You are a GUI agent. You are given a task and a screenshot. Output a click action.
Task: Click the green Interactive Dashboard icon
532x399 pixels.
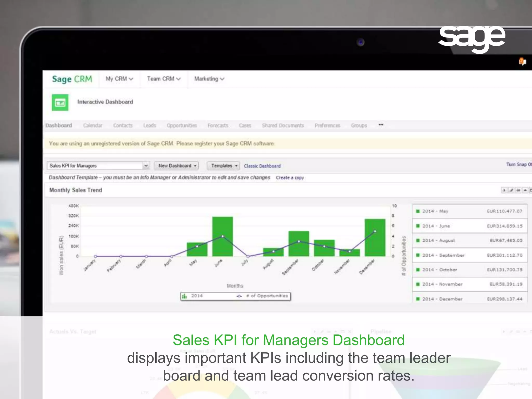tap(60, 103)
